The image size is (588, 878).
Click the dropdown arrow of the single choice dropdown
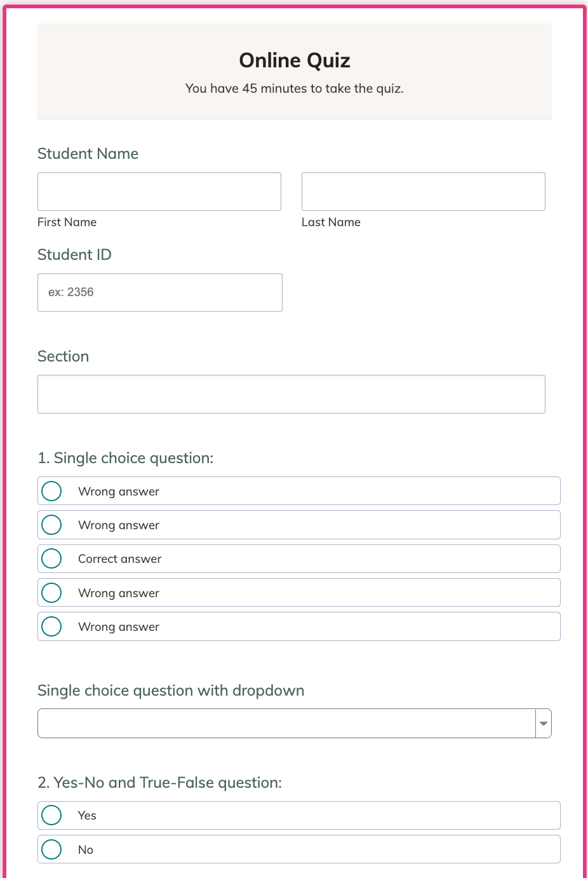tap(543, 724)
